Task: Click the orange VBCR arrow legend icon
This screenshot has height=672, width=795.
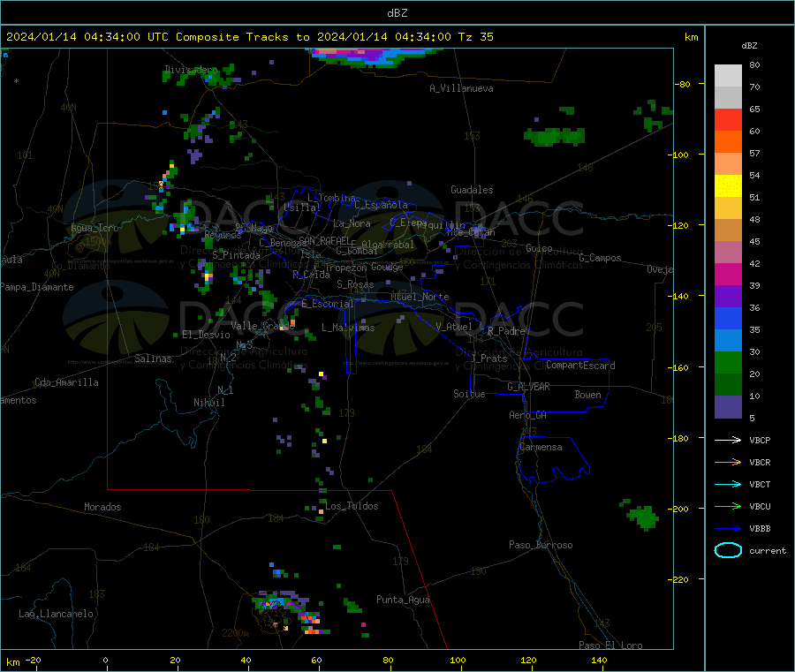Action: pos(728,462)
